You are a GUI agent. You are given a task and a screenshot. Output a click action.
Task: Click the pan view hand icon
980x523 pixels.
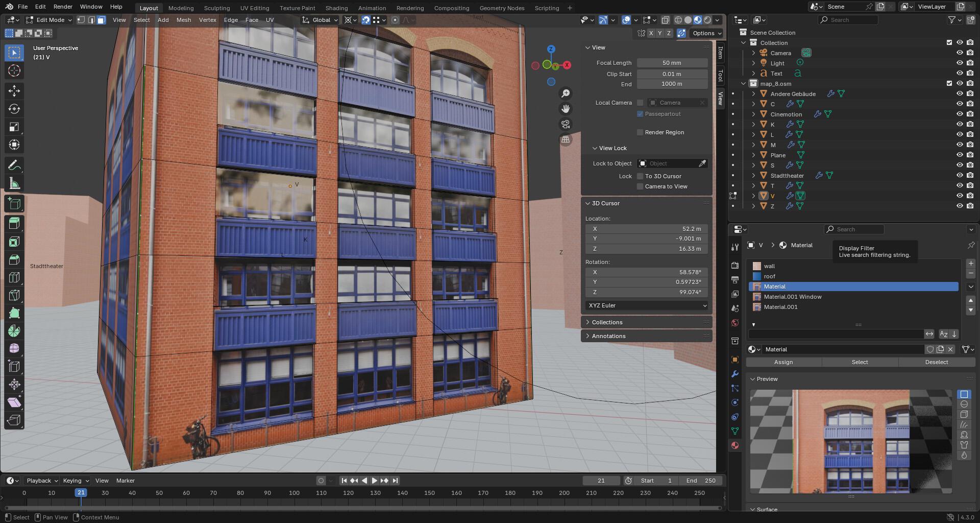point(566,109)
